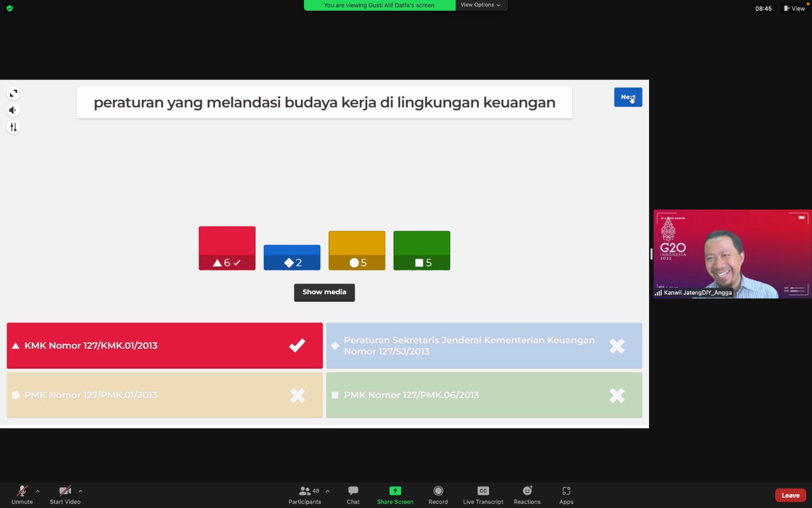The height and width of the screenshot is (508, 812).
Task: Open the Apps panel
Action: click(x=566, y=495)
